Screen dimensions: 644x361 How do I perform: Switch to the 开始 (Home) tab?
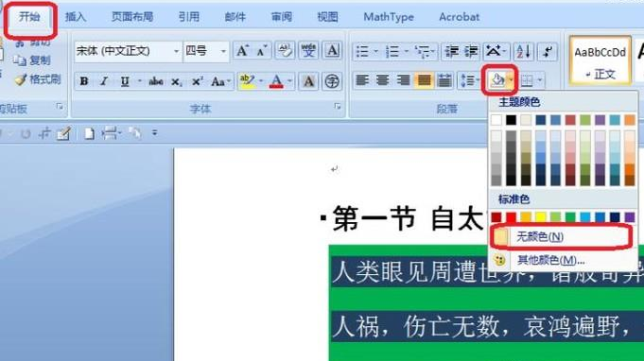(x=29, y=17)
